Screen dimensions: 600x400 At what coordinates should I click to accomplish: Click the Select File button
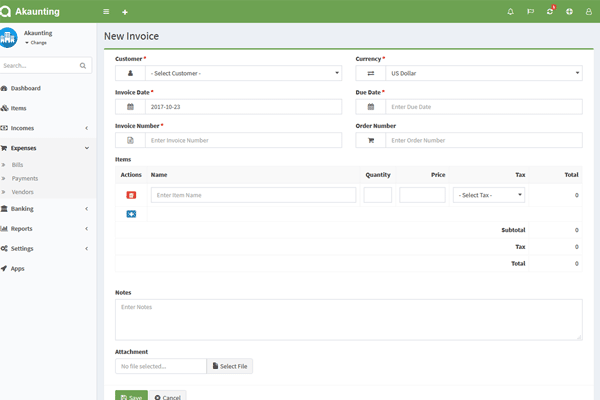click(229, 367)
